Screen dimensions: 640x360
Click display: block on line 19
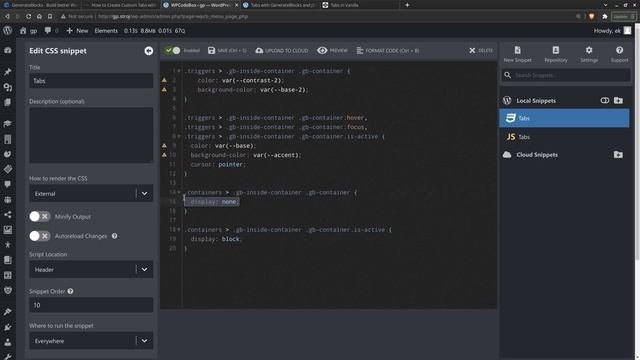216,239
